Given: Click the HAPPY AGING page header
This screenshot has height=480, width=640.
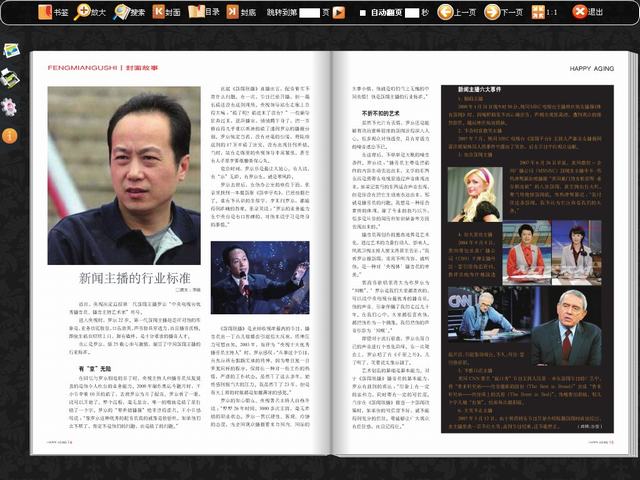Looking at the screenshot, I should point(591,69).
